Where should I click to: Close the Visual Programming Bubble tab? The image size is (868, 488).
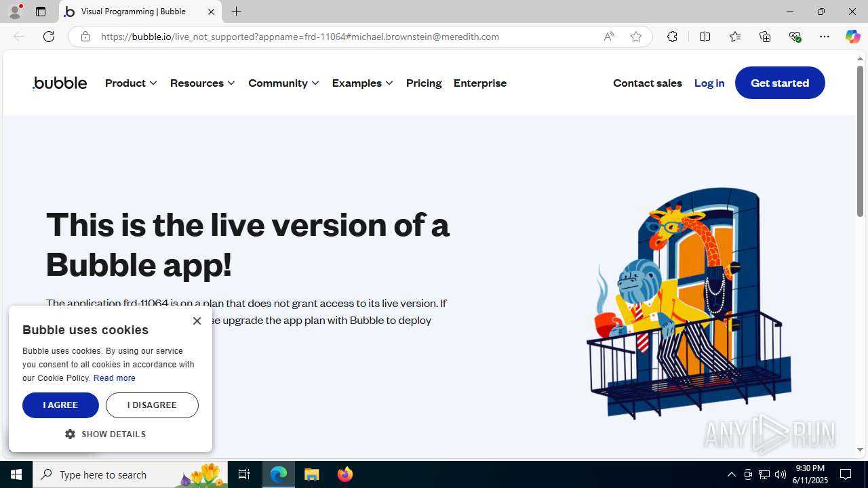click(211, 12)
